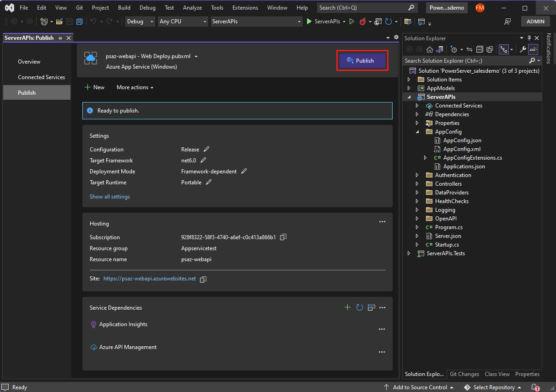Open Solution Explorer properties with the wrench icon
This screenshot has height=392, width=556.
click(522, 48)
